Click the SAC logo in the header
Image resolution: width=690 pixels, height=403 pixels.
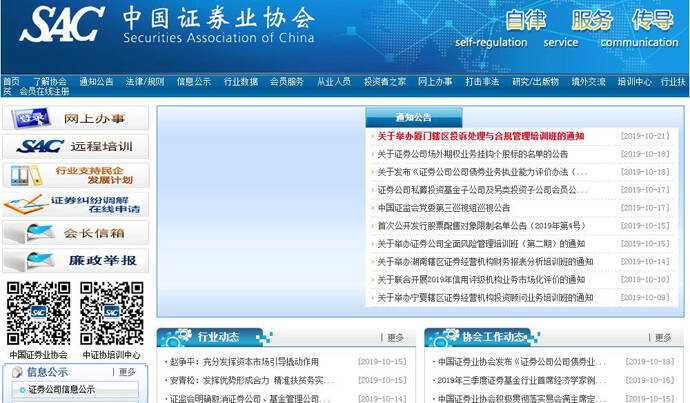point(62,24)
